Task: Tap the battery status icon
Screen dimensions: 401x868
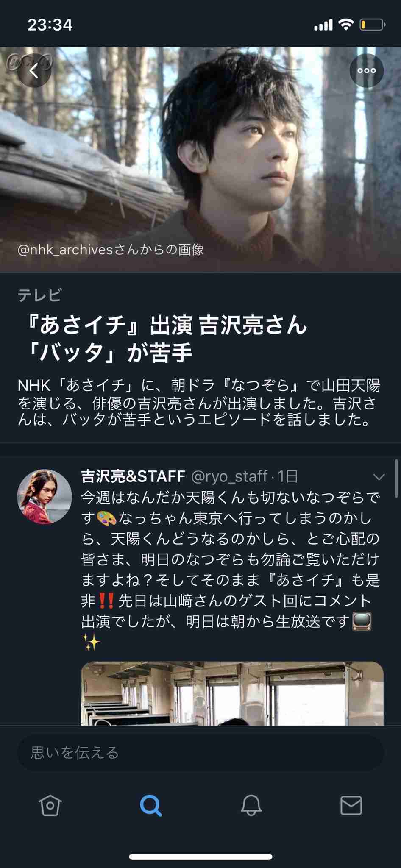Action: 373,25
